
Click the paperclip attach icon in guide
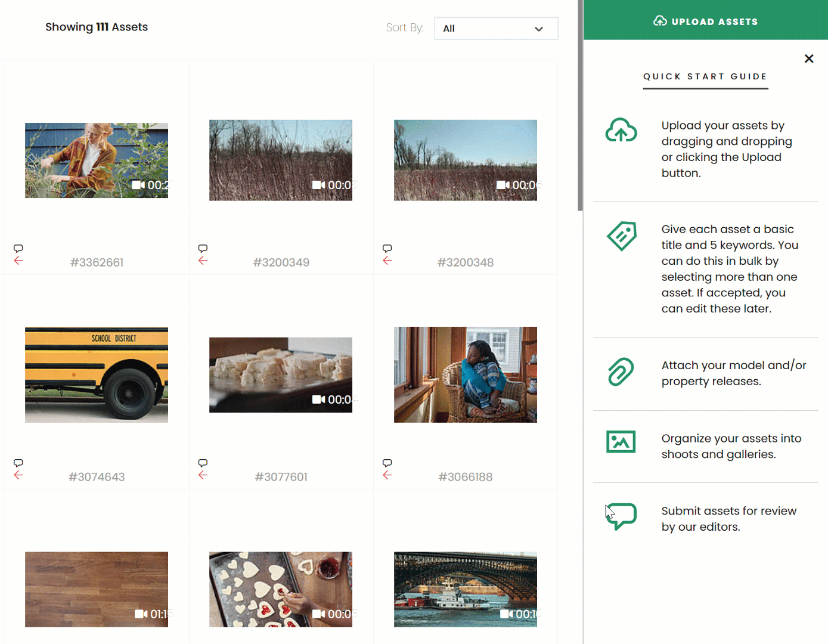coord(621,372)
